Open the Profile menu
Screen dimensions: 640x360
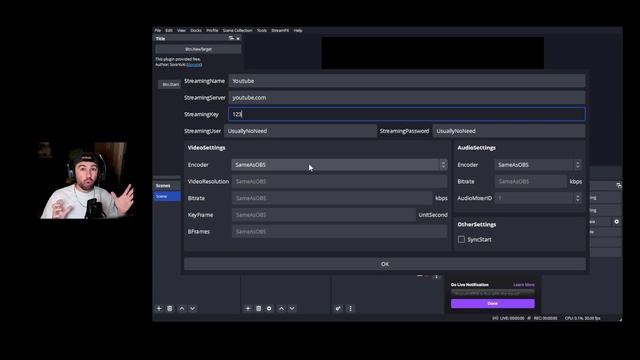[x=212, y=30]
